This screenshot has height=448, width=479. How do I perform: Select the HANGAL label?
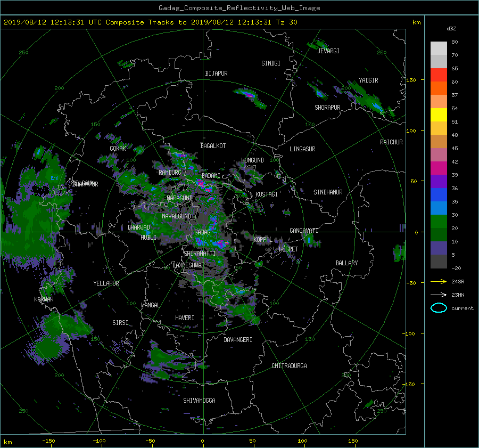click(150, 305)
